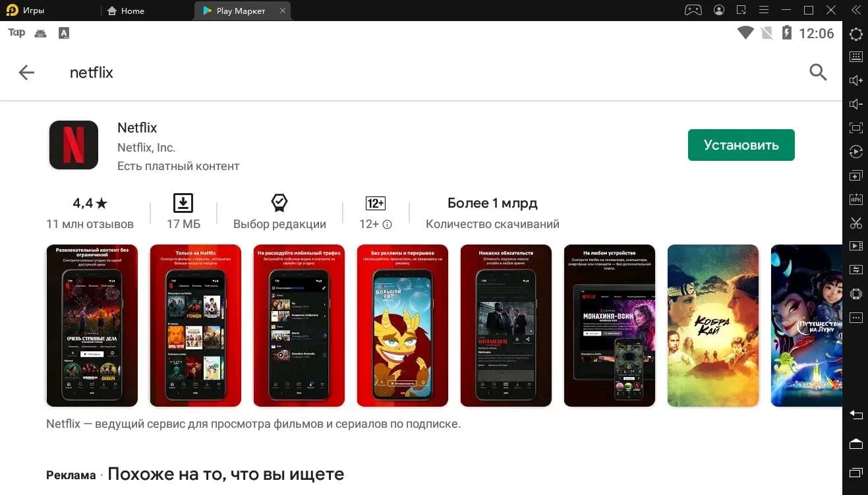Click the window resize arrow icon
The height and width of the screenshot is (495, 868).
741,10
